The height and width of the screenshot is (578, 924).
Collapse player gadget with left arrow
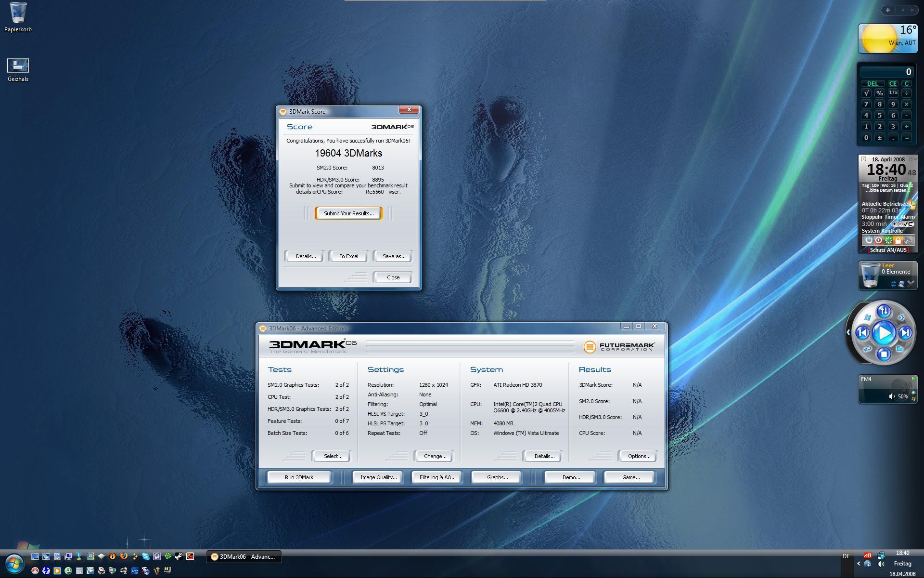coord(848,332)
